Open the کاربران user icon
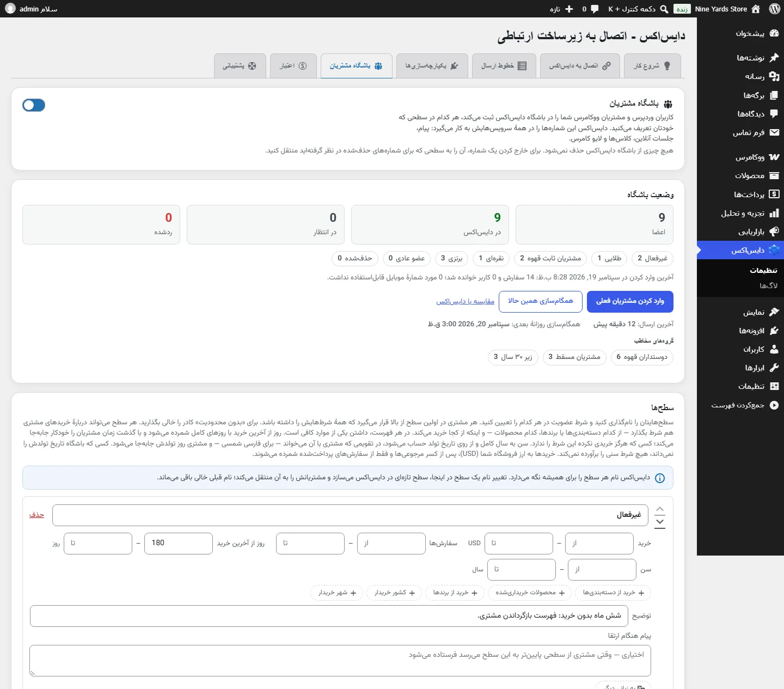The height and width of the screenshot is (689, 784). coord(774,349)
